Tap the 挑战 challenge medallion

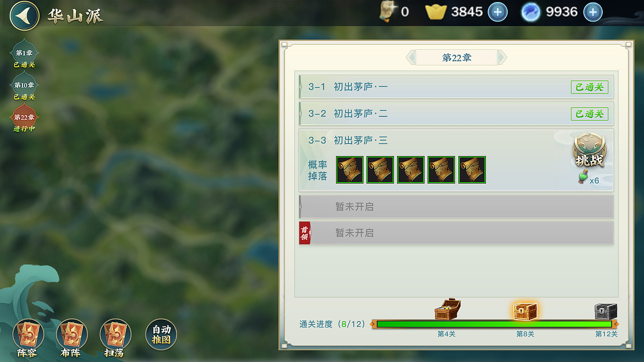[590, 151]
